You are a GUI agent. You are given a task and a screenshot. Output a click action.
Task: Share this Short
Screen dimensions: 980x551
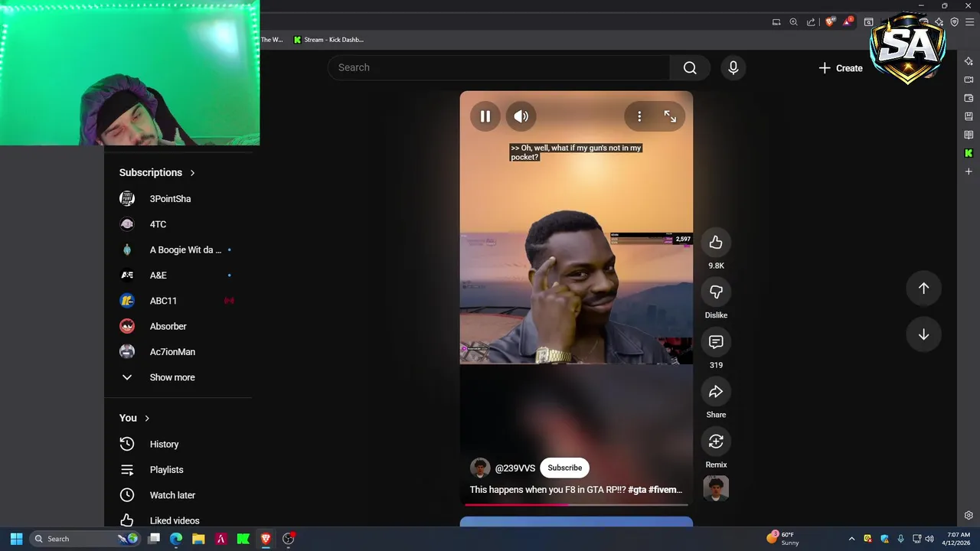pyautogui.click(x=716, y=392)
